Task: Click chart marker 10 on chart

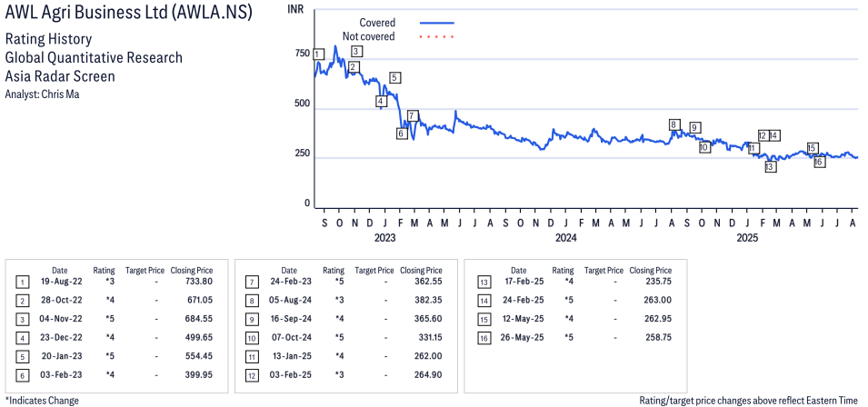Action: (x=704, y=148)
